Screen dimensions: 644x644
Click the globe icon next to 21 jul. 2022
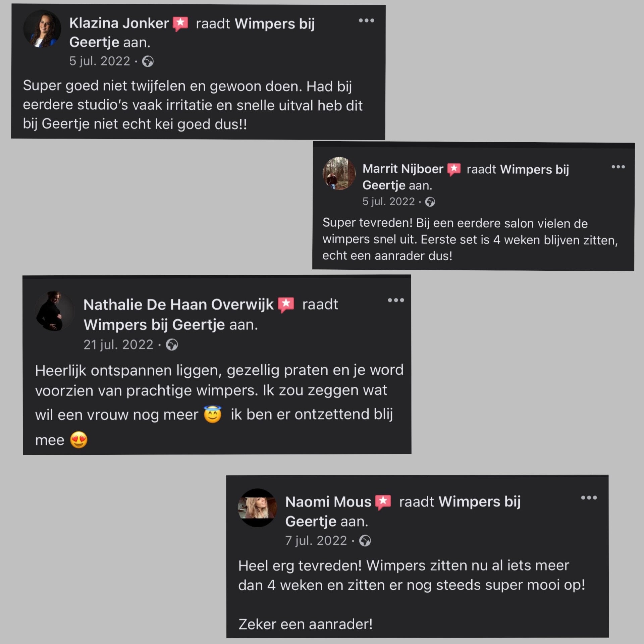(x=172, y=345)
